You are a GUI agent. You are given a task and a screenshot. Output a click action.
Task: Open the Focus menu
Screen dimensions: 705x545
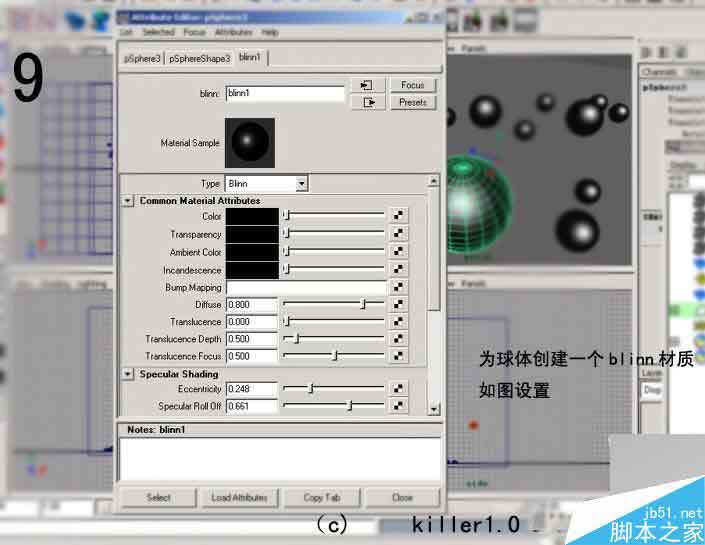194,32
